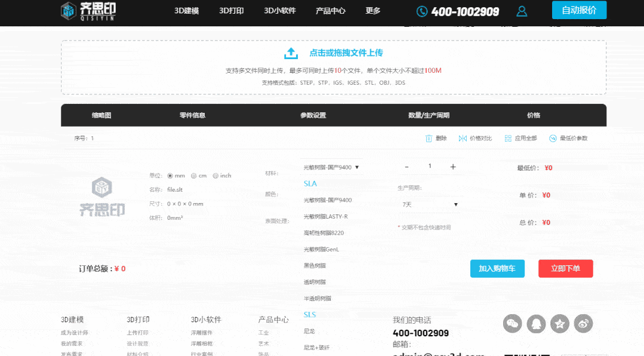
Task: Click the delete (删除) trash icon
Action: [429, 139]
